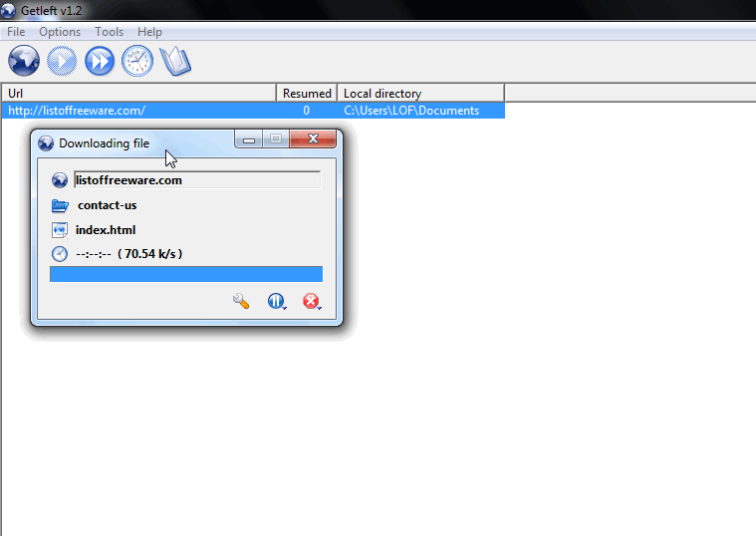Viewport: 756px width, 536px height.
Task: Click the Url column header
Action: [139, 93]
